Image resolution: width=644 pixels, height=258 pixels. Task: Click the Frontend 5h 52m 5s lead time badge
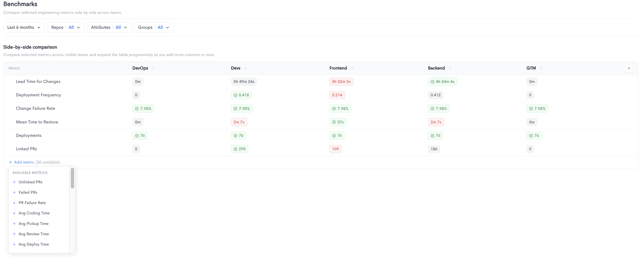tap(341, 82)
